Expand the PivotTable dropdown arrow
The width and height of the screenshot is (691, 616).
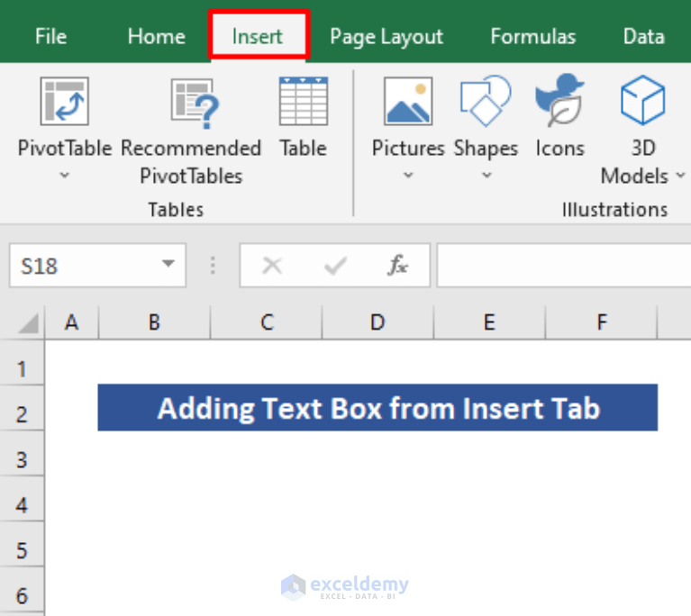click(64, 176)
